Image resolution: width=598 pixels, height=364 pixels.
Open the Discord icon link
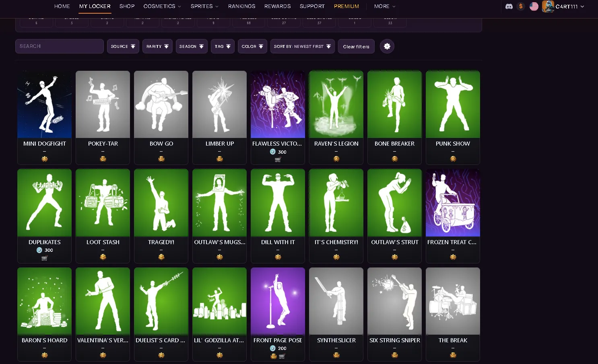[x=509, y=6]
